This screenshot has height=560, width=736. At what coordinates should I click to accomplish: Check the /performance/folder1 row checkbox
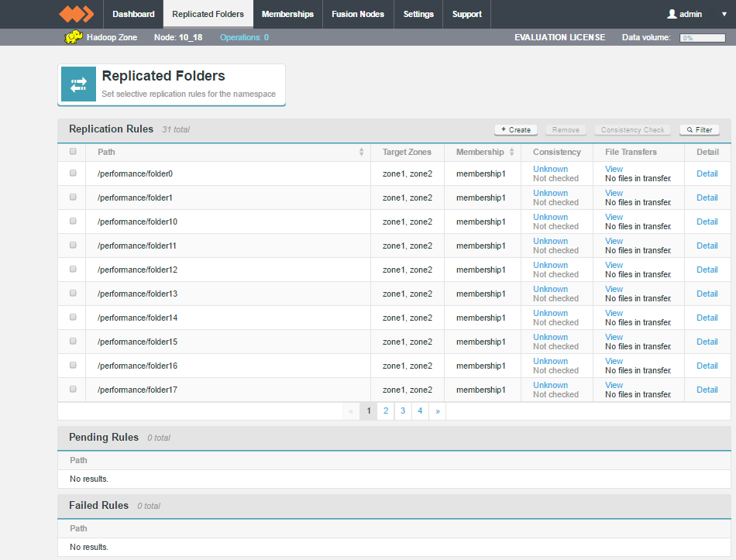pyautogui.click(x=73, y=197)
